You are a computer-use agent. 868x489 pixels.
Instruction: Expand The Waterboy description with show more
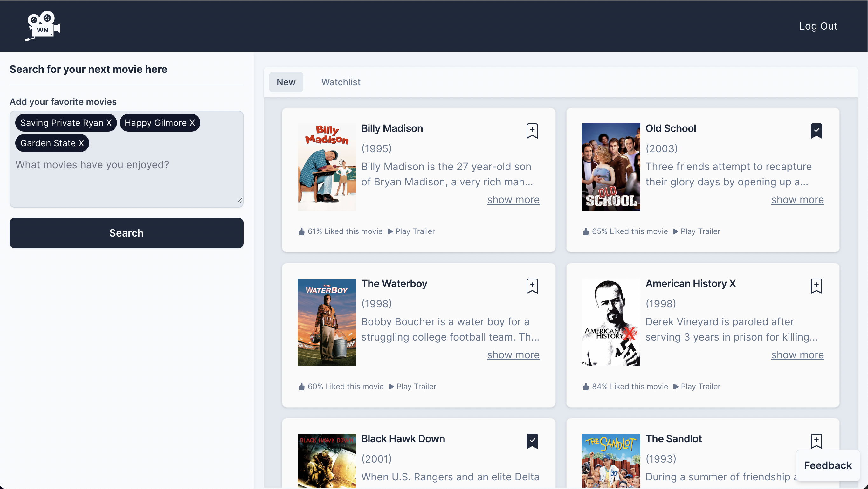coord(513,354)
